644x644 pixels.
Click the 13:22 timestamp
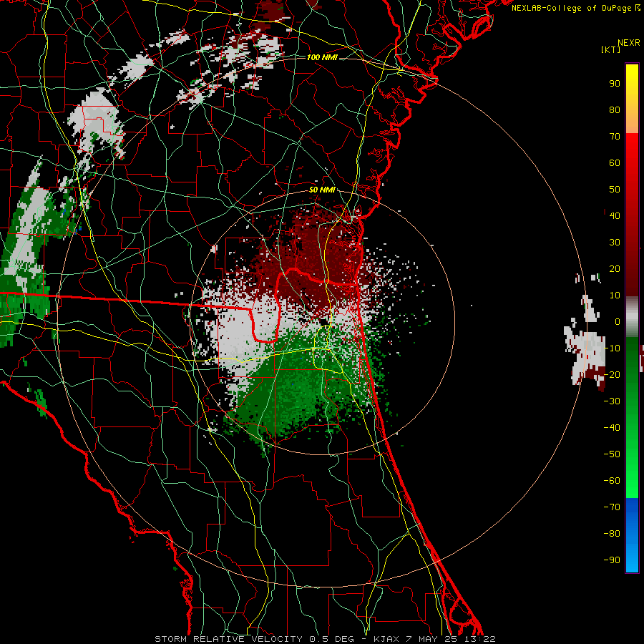click(x=479, y=639)
